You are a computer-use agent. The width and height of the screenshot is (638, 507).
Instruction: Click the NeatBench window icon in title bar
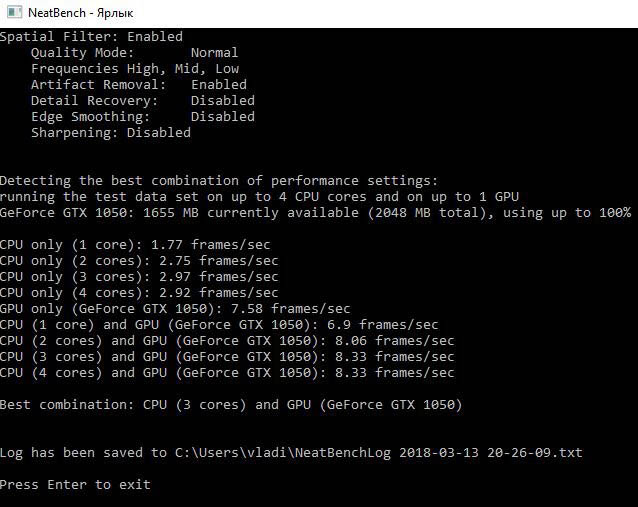pos(15,13)
